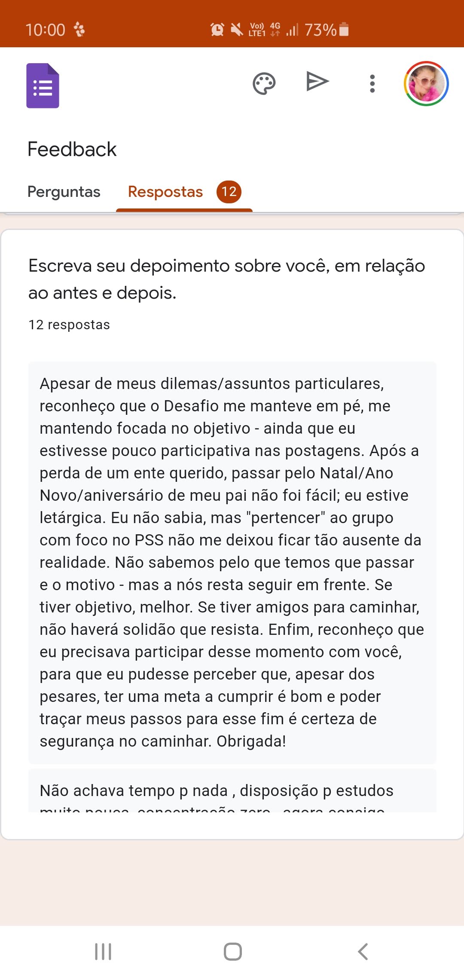Tap the "12 respostas" count label
Viewport: 464px width, 980px height.
pos(69,325)
